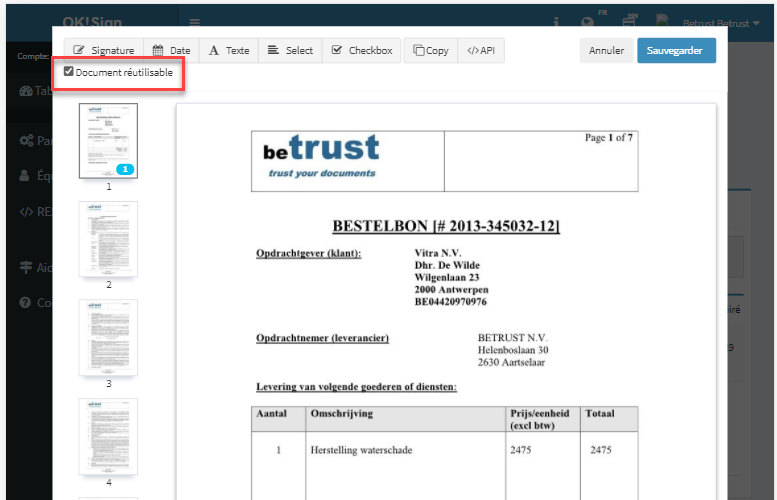The height and width of the screenshot is (500, 777).
Task: Click the betrust logo in the document
Action: [321, 155]
